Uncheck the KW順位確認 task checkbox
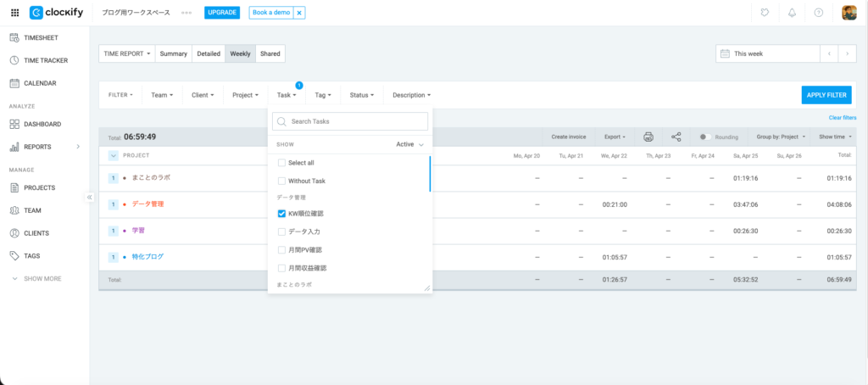 coord(281,214)
